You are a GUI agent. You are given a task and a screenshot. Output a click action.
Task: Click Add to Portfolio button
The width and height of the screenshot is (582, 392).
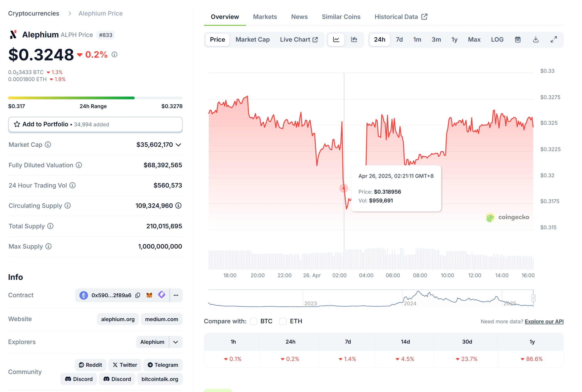click(x=95, y=124)
